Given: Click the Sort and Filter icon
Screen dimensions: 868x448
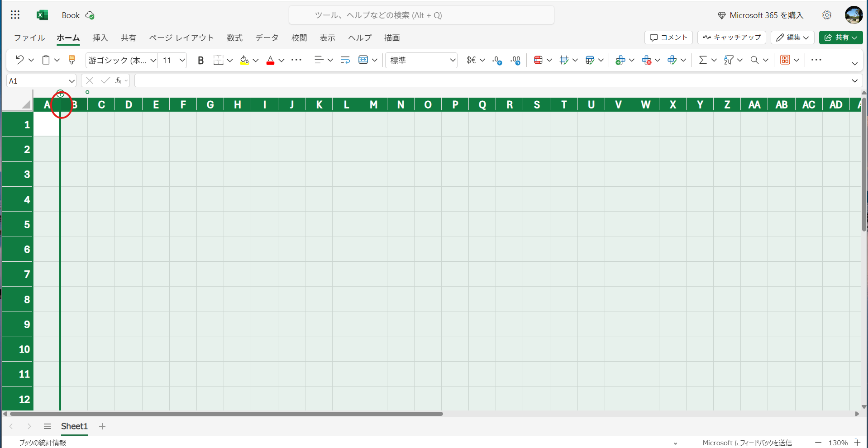Looking at the screenshot, I should 729,60.
